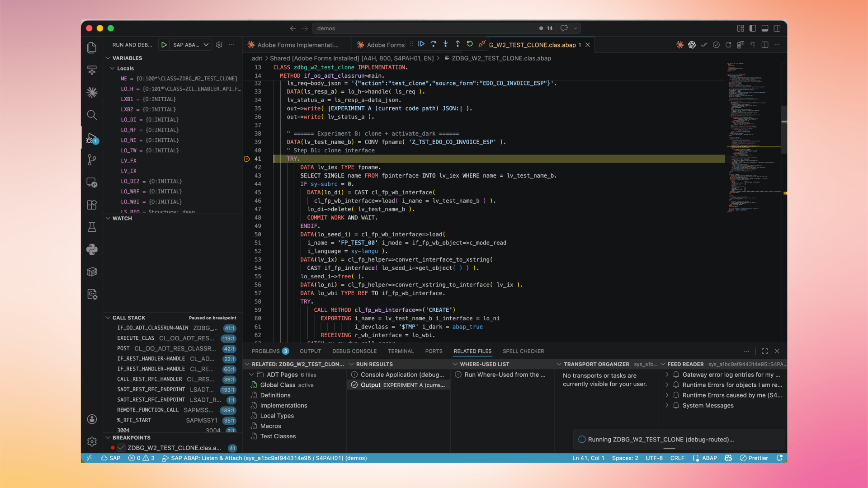
Task: Split the editor using the toolbar icon
Action: point(764,45)
